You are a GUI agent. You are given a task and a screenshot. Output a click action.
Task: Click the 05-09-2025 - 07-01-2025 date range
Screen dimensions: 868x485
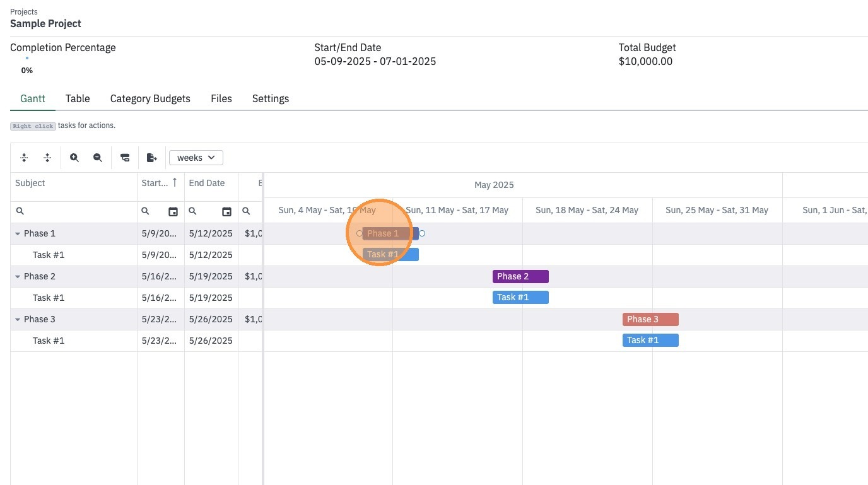(x=375, y=61)
